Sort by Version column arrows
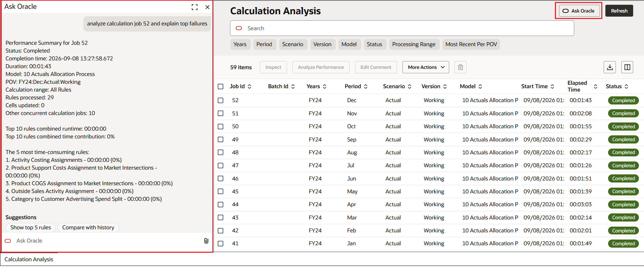This screenshot has height=268, width=644. point(445,87)
